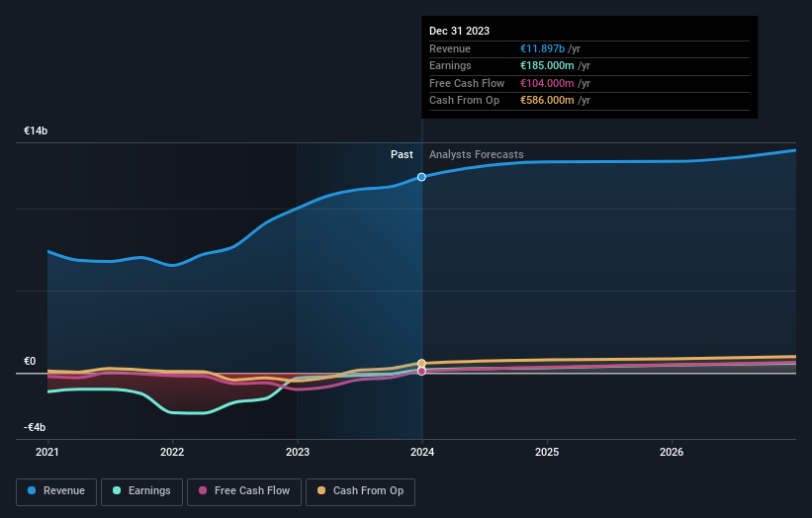Image resolution: width=812 pixels, height=518 pixels.
Task: Click the €11.897b revenue value
Action: point(542,48)
